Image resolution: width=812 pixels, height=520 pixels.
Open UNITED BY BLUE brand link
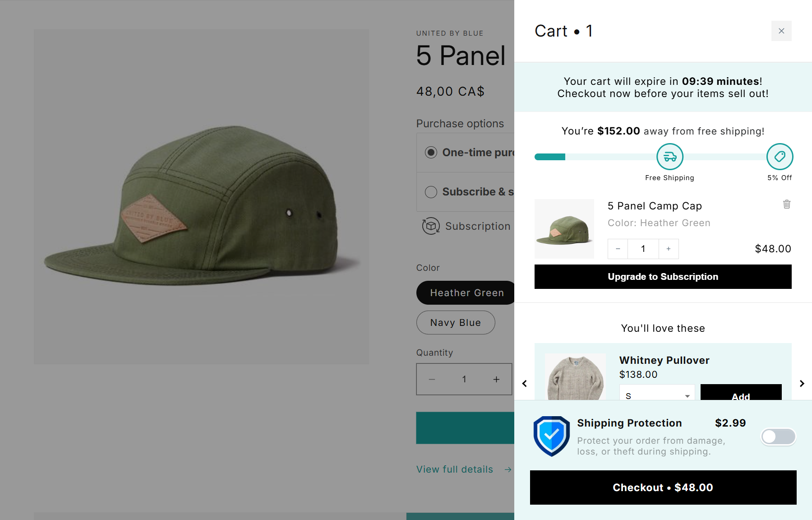pyautogui.click(x=449, y=33)
